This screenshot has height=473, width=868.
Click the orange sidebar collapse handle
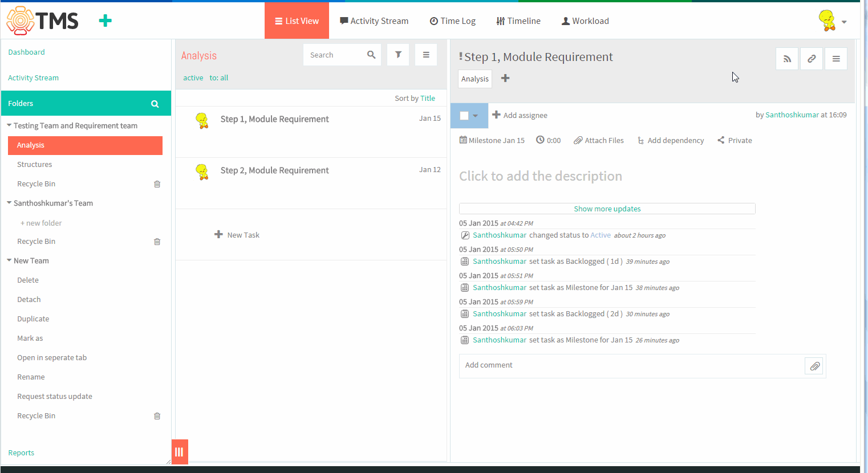point(180,452)
